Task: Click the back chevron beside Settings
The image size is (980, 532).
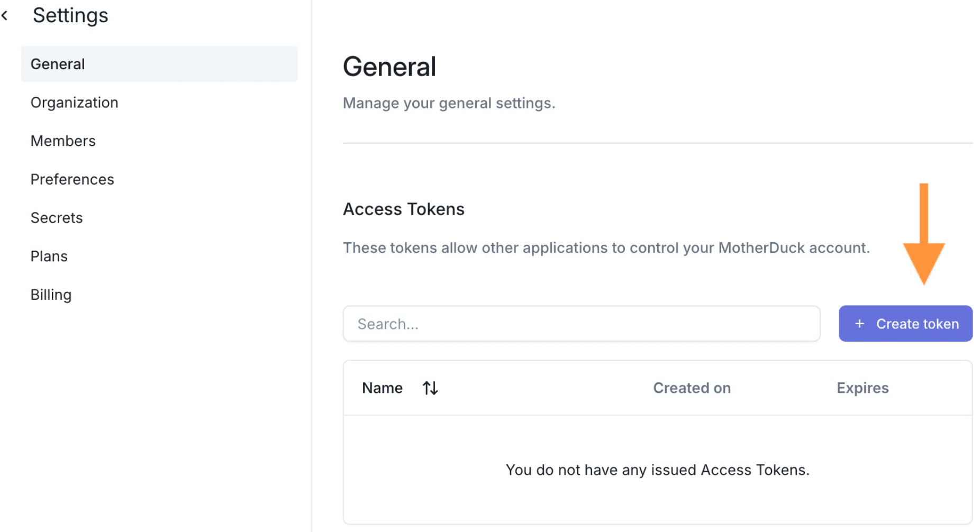Action: pyautogui.click(x=5, y=16)
